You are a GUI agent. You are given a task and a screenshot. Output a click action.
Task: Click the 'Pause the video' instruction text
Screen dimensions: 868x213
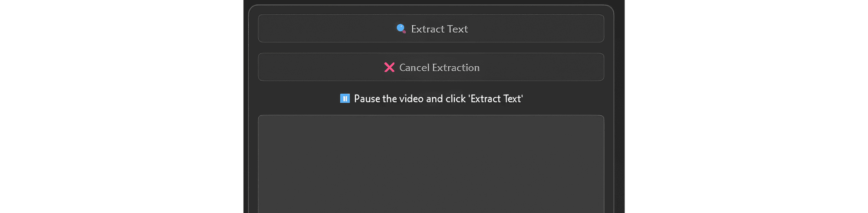[438, 98]
